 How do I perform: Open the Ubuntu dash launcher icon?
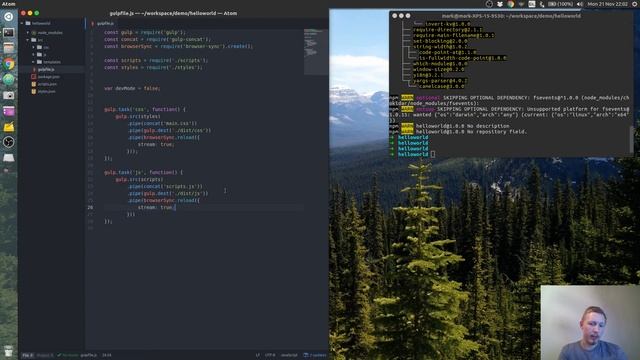point(9,17)
